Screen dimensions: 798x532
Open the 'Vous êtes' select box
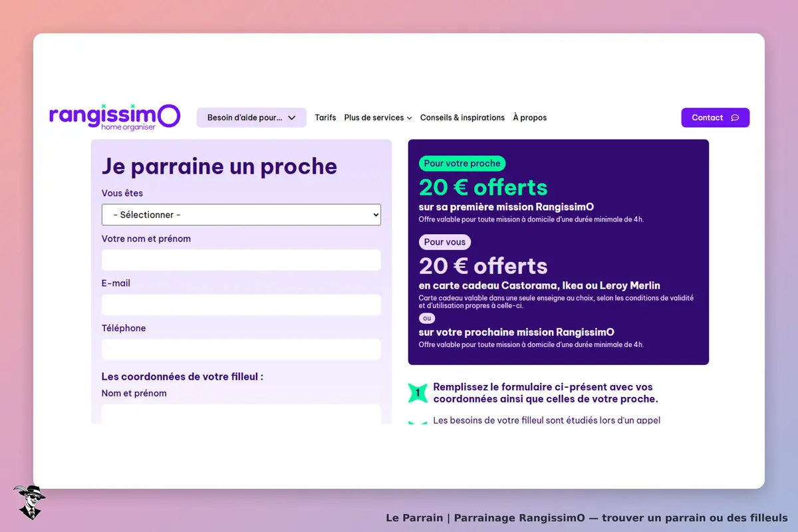[241, 215]
